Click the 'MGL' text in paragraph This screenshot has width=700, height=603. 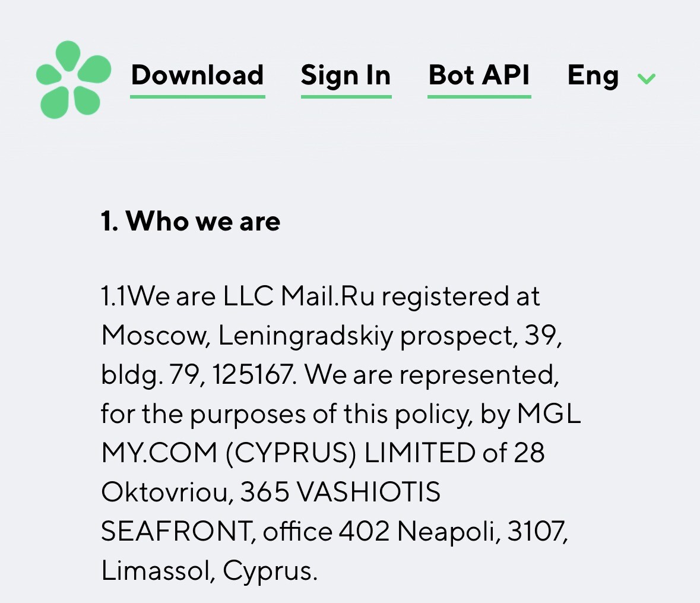(x=549, y=413)
